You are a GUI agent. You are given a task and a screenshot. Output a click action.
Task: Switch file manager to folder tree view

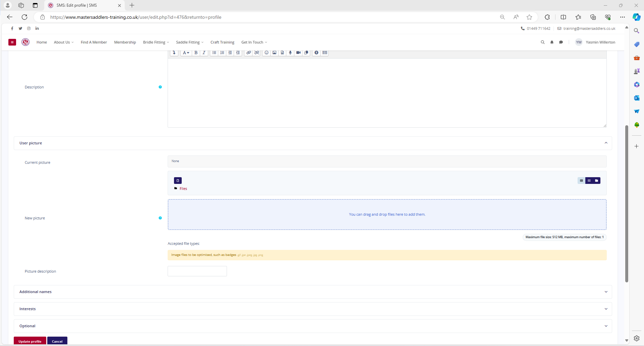tap(597, 181)
